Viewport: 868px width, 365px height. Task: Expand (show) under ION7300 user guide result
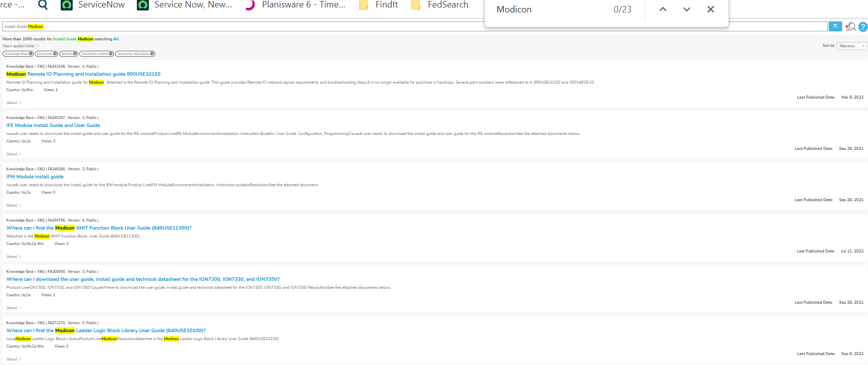click(14, 308)
